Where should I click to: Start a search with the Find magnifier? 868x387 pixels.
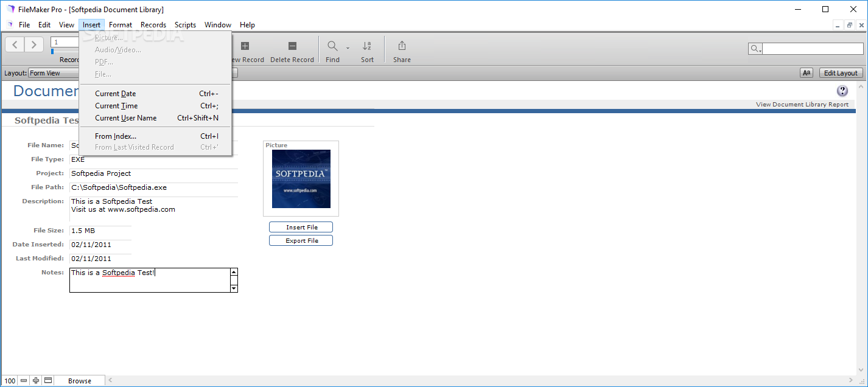click(x=332, y=46)
